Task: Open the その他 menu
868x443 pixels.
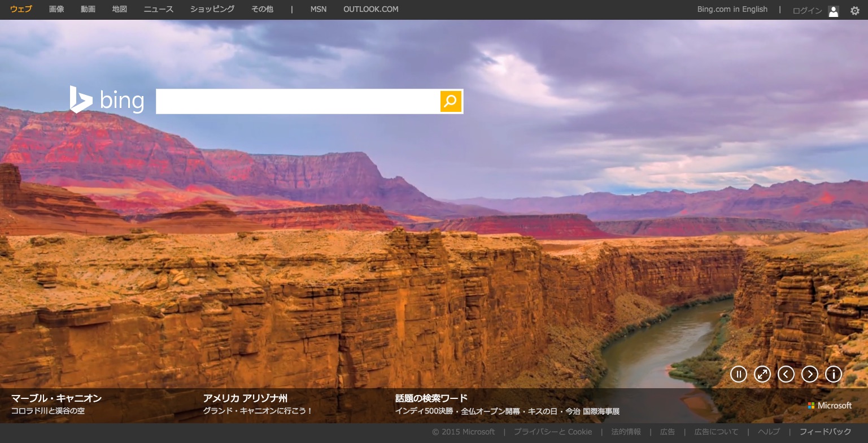Action: 262,9
